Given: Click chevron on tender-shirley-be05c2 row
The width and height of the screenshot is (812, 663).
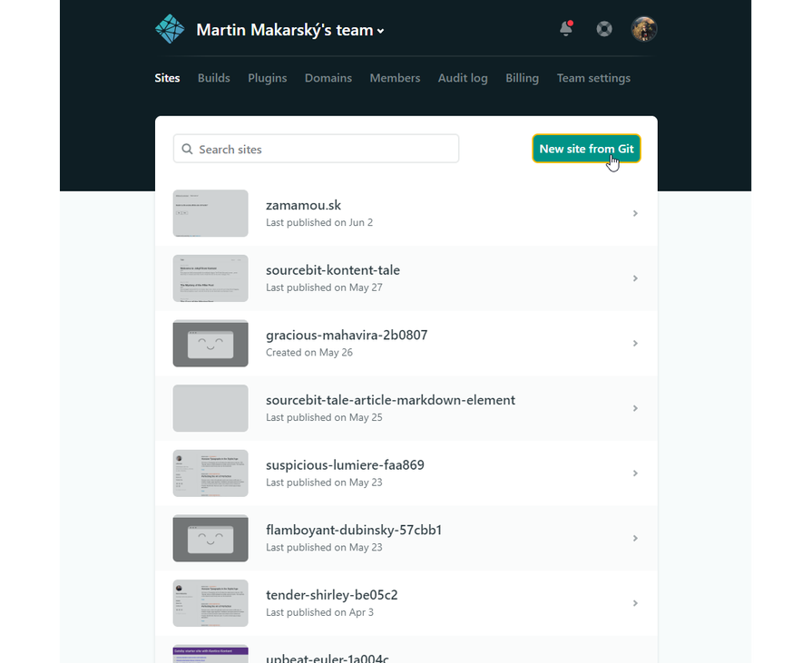Looking at the screenshot, I should pyautogui.click(x=635, y=603).
